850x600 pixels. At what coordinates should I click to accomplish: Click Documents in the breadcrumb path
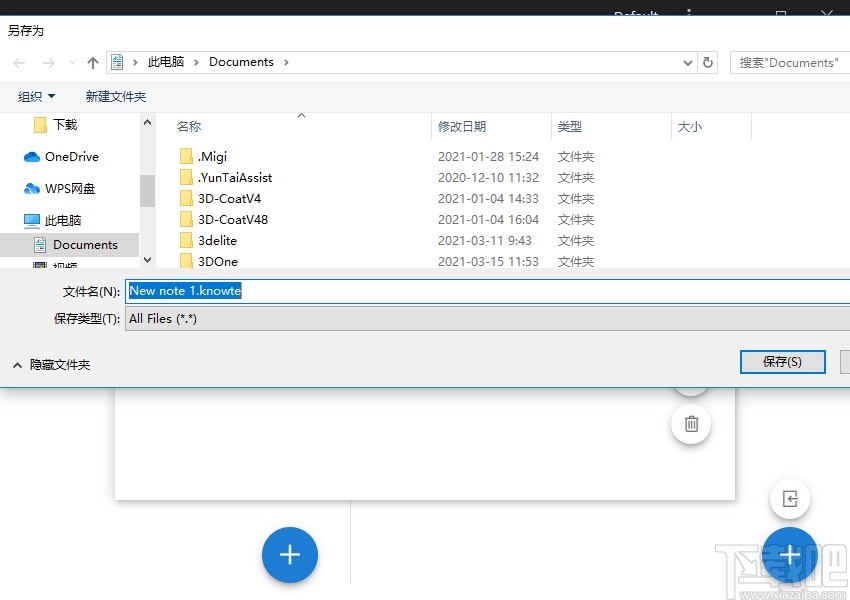coord(241,62)
